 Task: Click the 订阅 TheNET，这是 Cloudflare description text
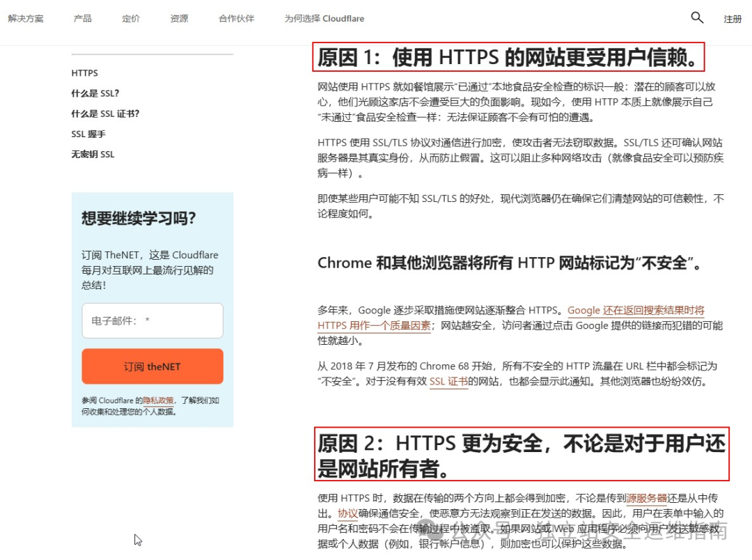click(150, 270)
